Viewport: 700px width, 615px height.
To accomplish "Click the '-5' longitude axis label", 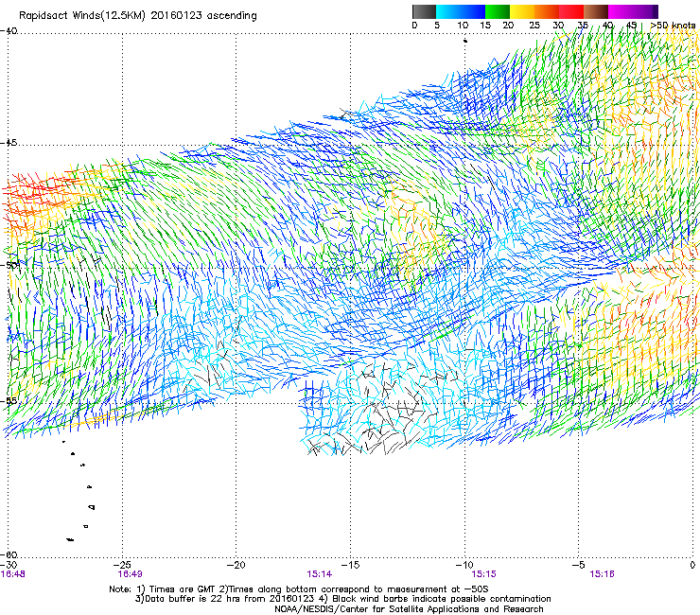I will [579, 565].
